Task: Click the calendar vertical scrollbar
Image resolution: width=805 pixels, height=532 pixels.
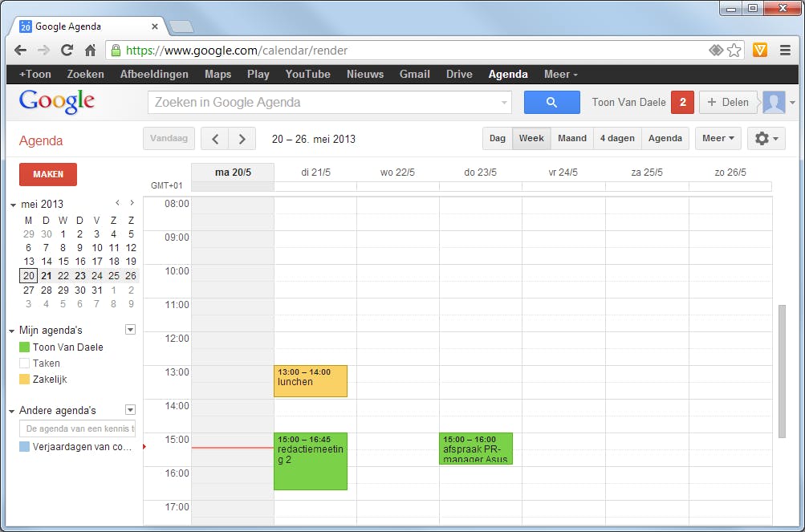Action: coord(782,372)
